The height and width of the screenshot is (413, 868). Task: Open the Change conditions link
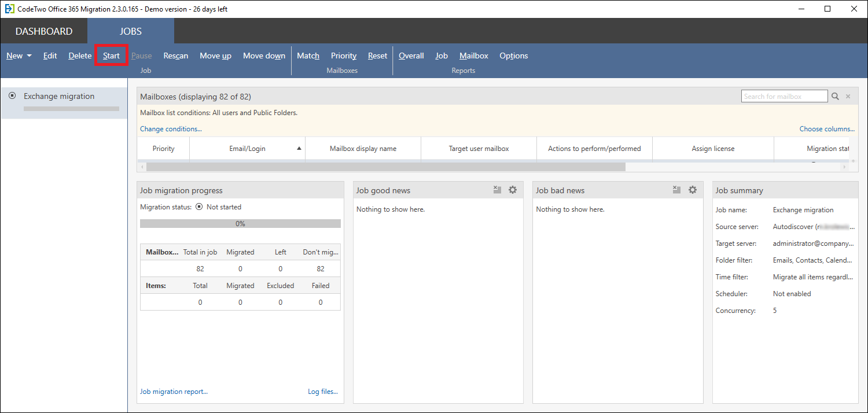coord(170,128)
